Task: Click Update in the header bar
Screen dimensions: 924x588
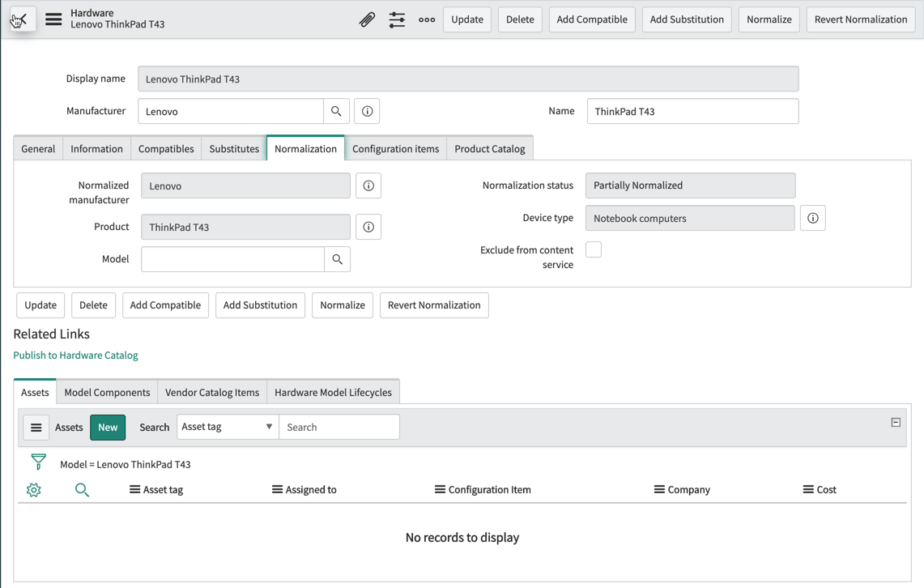Action: pyautogui.click(x=467, y=19)
